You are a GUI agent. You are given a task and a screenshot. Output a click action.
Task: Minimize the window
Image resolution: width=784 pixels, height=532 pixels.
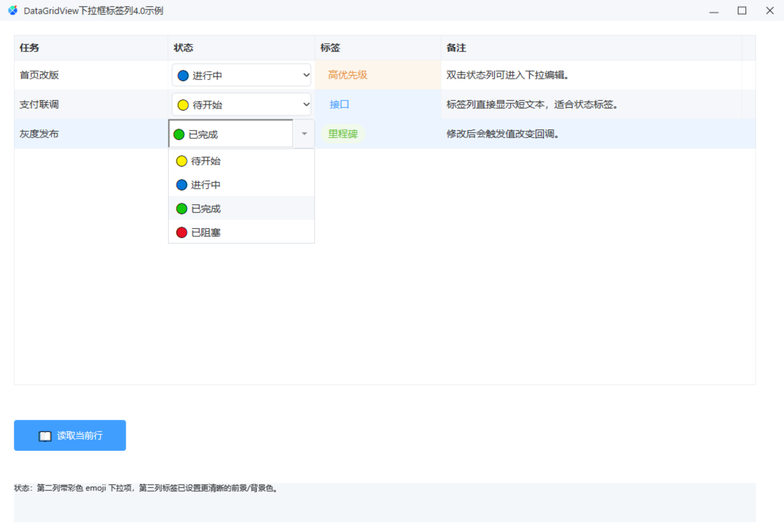714,11
